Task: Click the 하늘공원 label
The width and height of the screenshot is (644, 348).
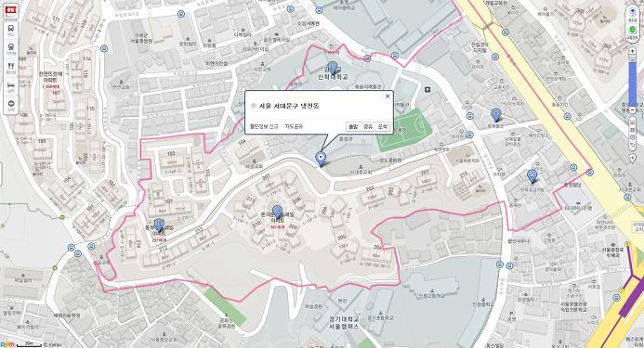Action: [313, 306]
